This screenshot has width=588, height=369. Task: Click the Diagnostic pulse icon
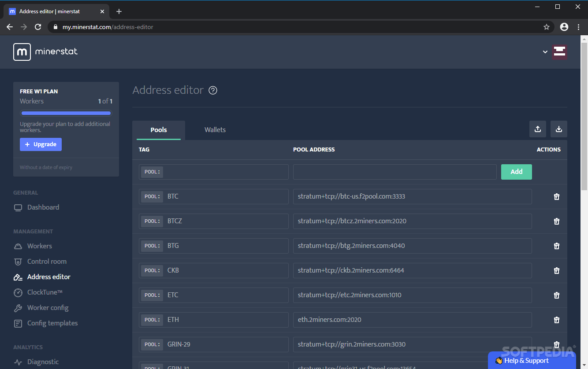point(18,362)
